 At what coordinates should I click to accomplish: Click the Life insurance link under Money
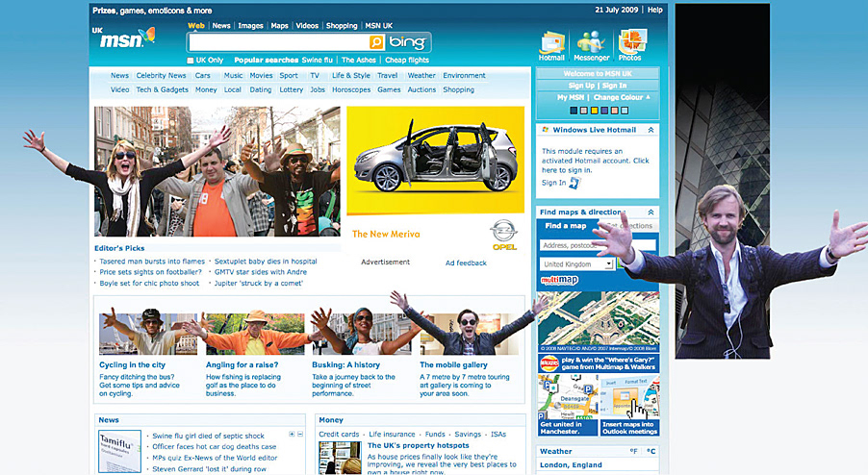(392, 434)
